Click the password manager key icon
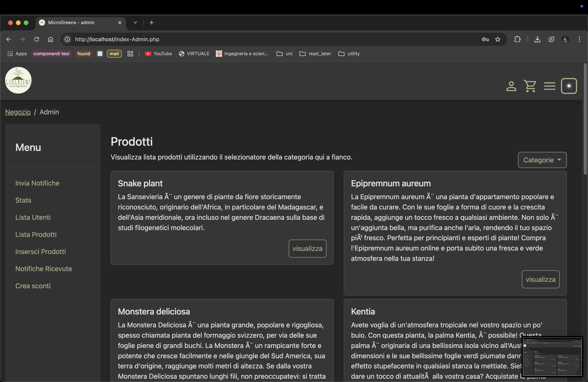Image resolution: width=588 pixels, height=382 pixels. coord(485,39)
